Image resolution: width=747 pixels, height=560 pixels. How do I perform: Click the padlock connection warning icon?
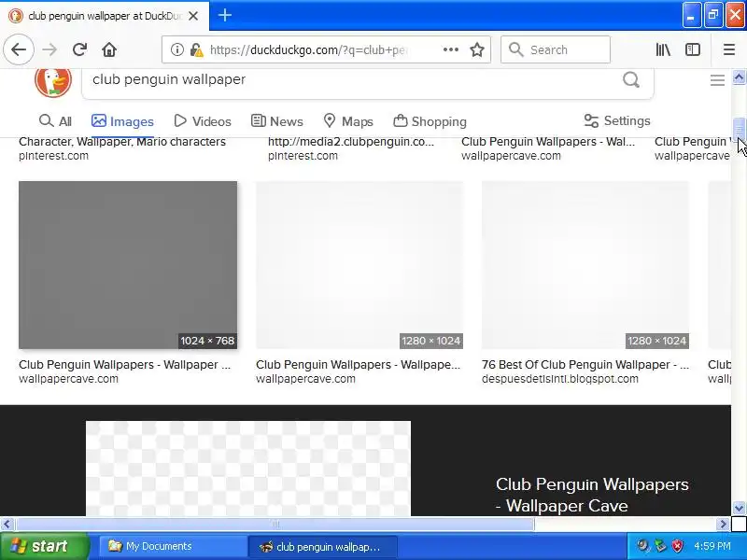click(196, 49)
